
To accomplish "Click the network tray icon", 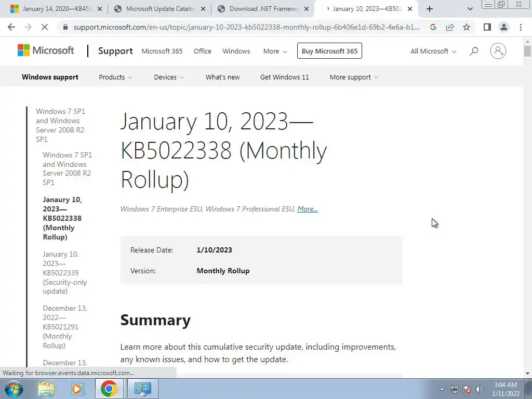I will tap(454, 389).
